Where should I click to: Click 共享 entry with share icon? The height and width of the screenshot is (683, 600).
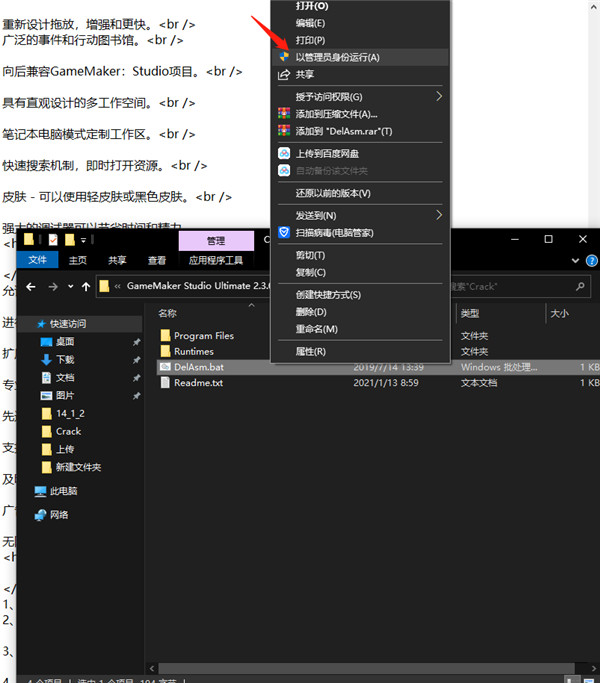[360, 74]
